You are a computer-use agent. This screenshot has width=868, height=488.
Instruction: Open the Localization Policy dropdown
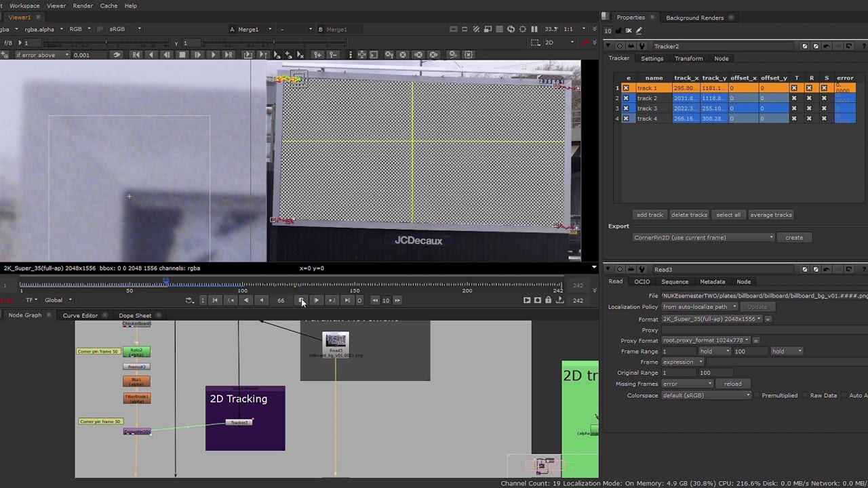[700, 307]
